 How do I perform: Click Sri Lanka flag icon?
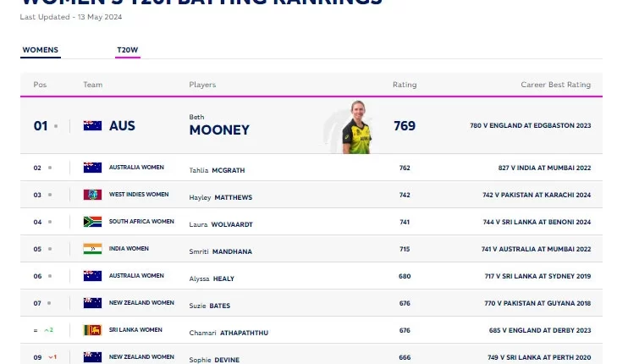(92, 330)
